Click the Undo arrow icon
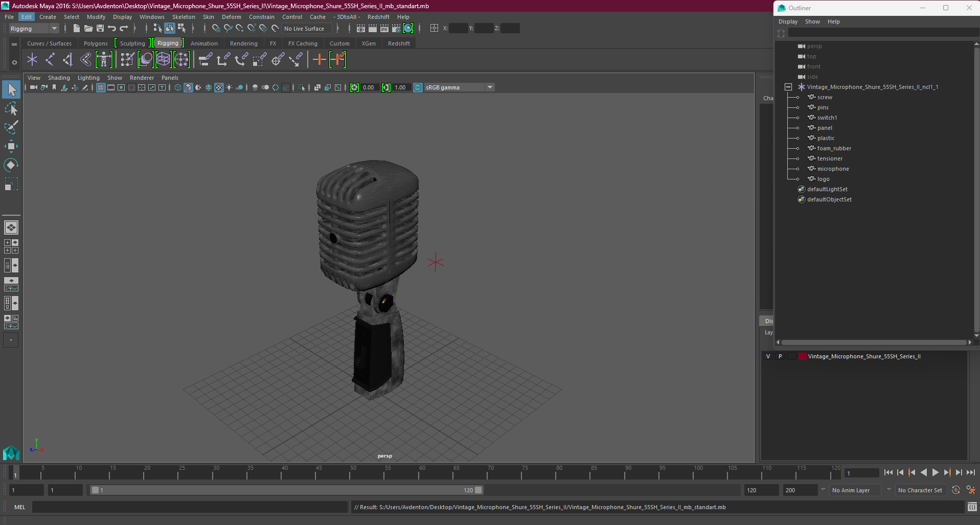980x525 pixels. pyautogui.click(x=112, y=29)
